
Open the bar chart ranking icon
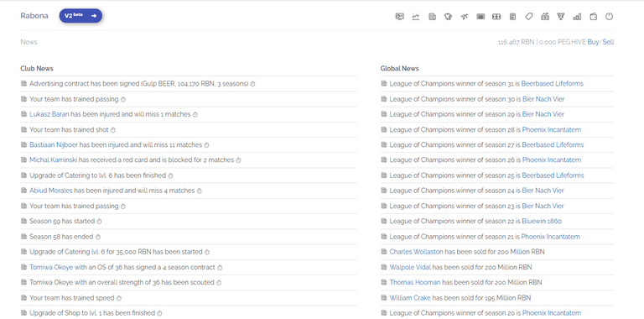[577, 17]
